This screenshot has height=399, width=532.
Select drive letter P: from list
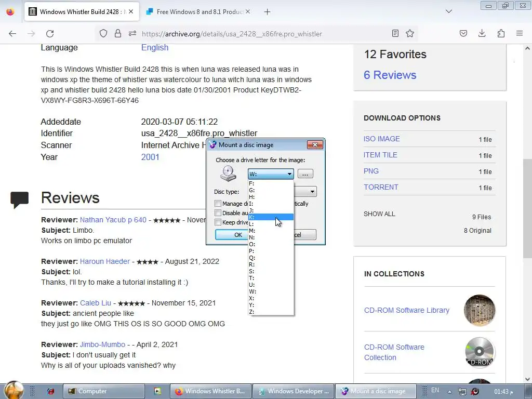click(271, 251)
